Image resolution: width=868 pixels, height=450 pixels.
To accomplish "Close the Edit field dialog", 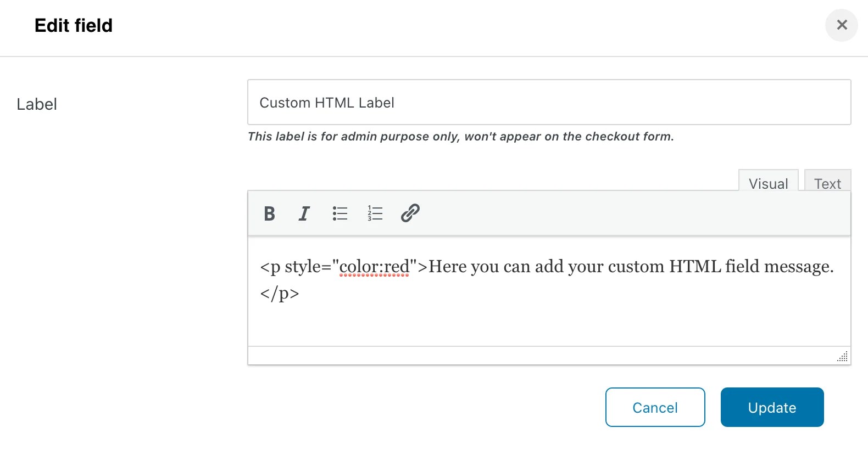I will coord(841,25).
